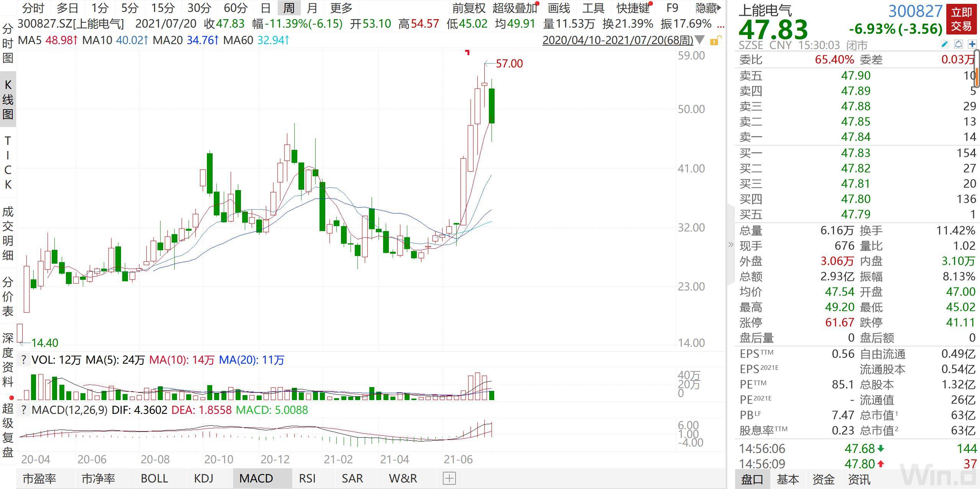The height and width of the screenshot is (489, 980).
Task: Select the 30分 period
Action: click(x=199, y=8)
